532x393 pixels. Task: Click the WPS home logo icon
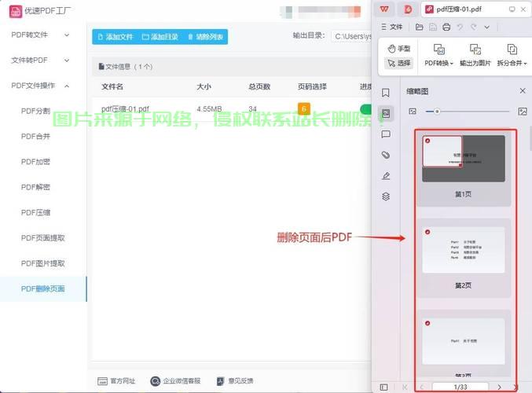tap(384, 9)
